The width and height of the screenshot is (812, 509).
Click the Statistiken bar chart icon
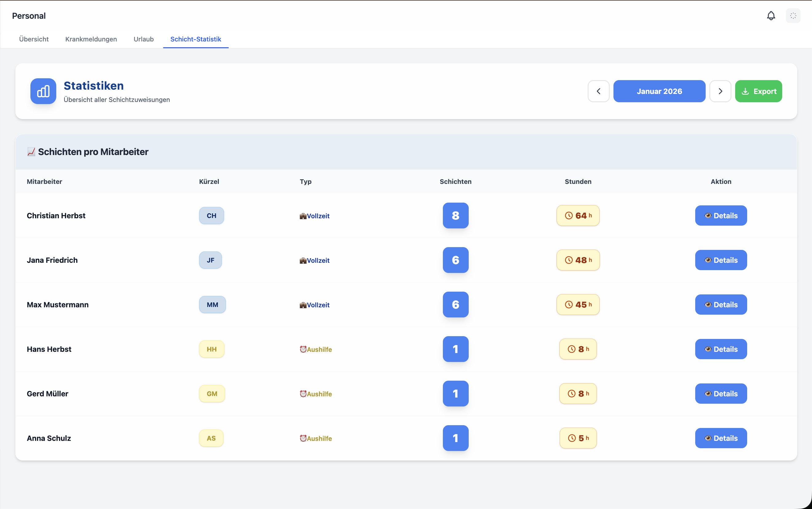(43, 91)
